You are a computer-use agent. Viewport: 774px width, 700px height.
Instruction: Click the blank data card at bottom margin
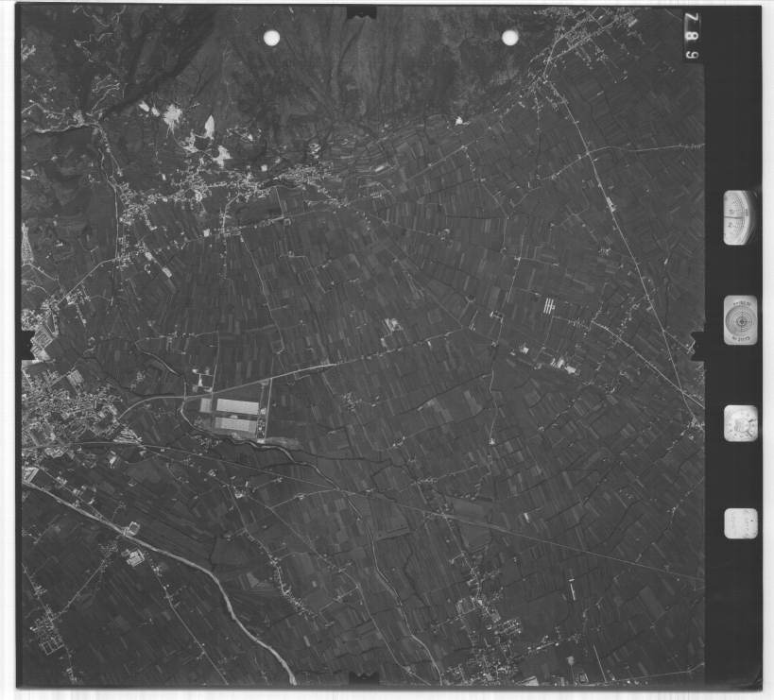[740, 523]
